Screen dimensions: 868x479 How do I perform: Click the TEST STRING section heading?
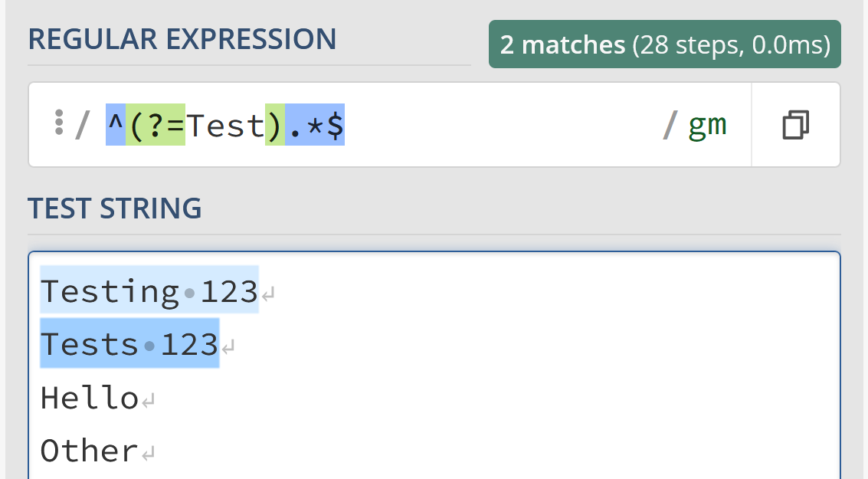tap(114, 208)
